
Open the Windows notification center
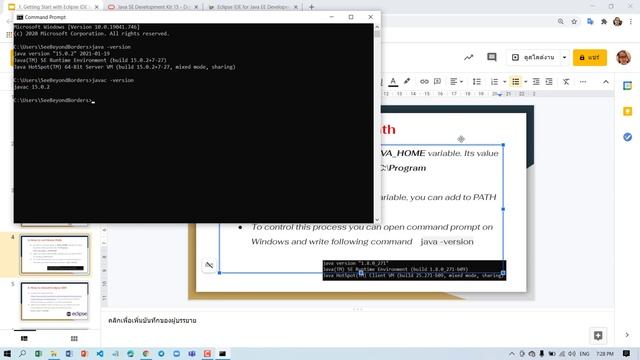[x=627, y=353]
